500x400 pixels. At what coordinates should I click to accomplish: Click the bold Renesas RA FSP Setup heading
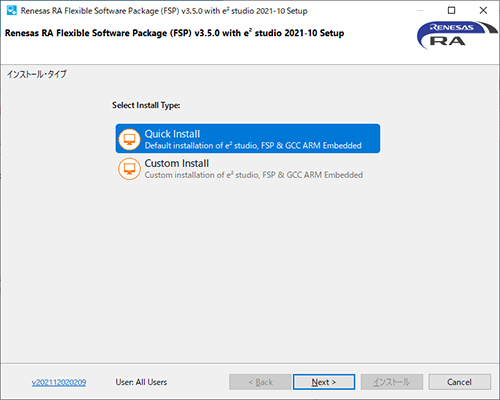pos(174,33)
